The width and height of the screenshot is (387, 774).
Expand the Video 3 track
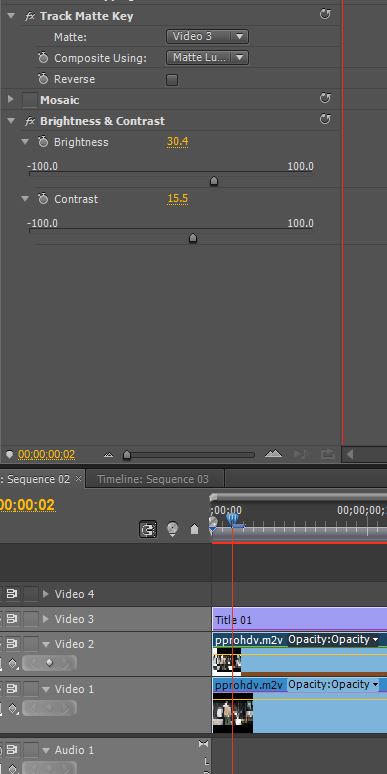click(x=46, y=619)
